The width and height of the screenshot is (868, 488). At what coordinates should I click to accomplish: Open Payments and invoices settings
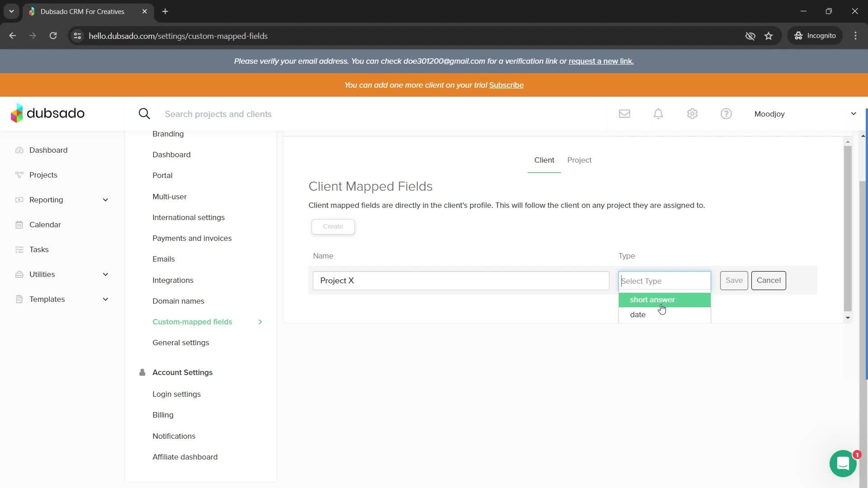pos(192,238)
